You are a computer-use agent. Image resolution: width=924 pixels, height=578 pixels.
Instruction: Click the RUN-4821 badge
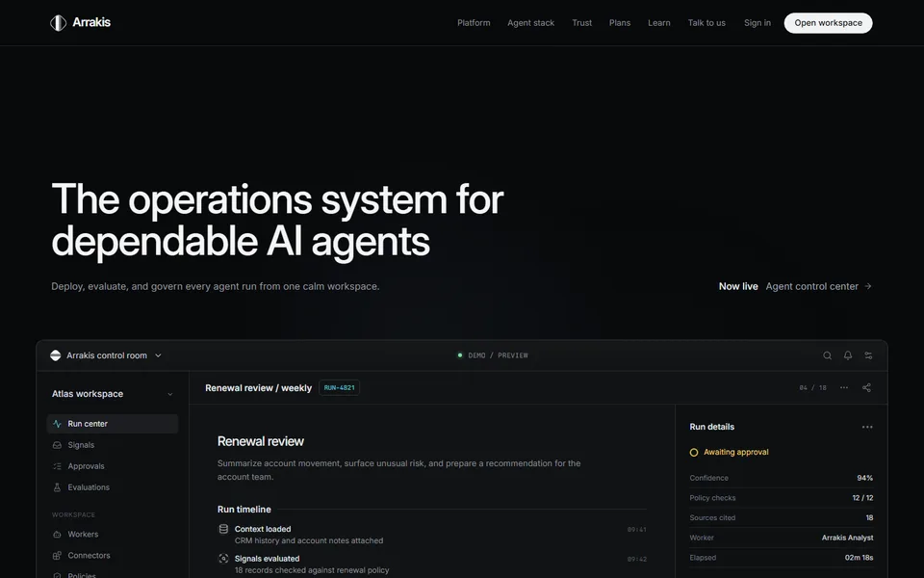tap(340, 387)
